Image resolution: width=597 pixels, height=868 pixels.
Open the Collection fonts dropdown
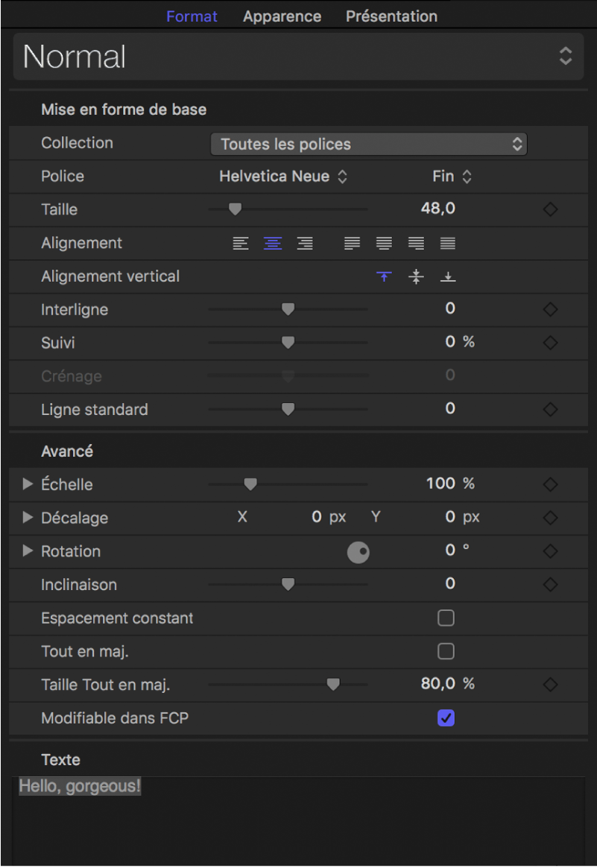[369, 144]
